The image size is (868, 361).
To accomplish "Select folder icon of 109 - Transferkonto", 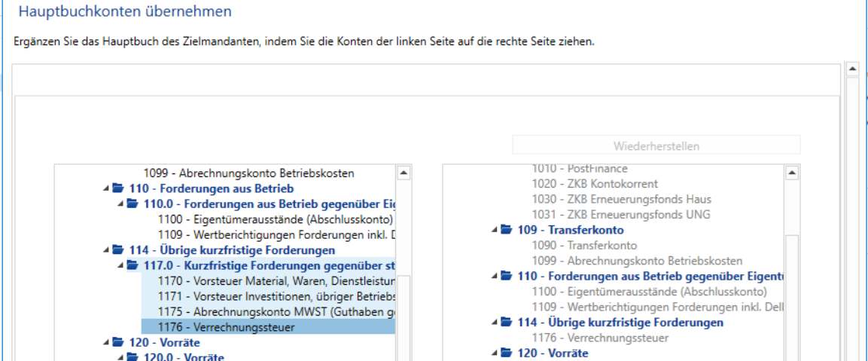I will coord(507,230).
